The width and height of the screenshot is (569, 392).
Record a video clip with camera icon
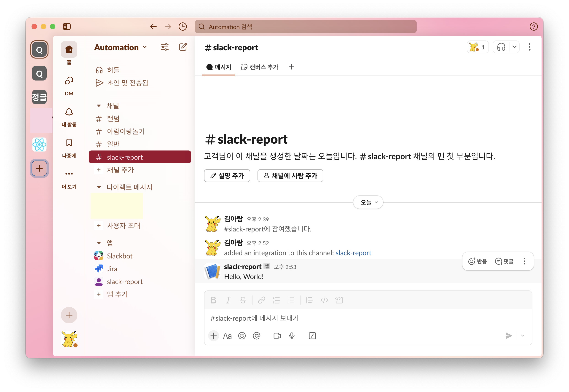[277, 336]
